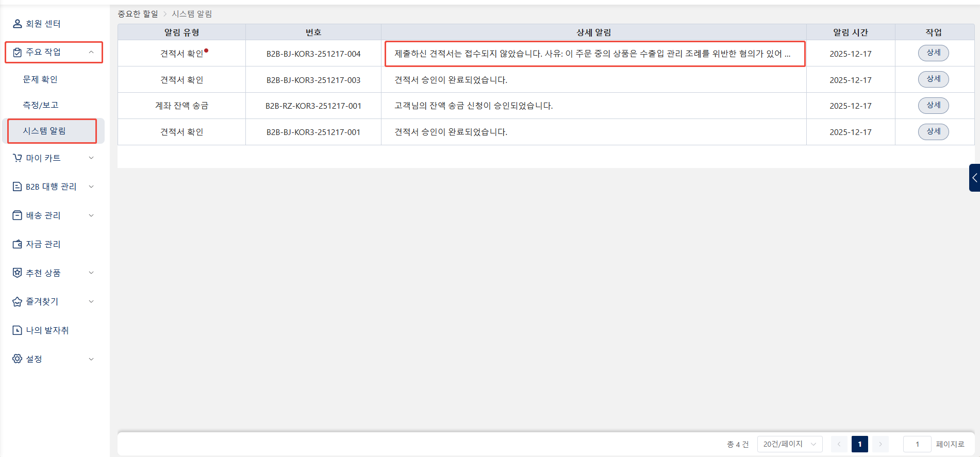Go to the previous page arrow
The width and height of the screenshot is (980, 457).
coord(839,444)
